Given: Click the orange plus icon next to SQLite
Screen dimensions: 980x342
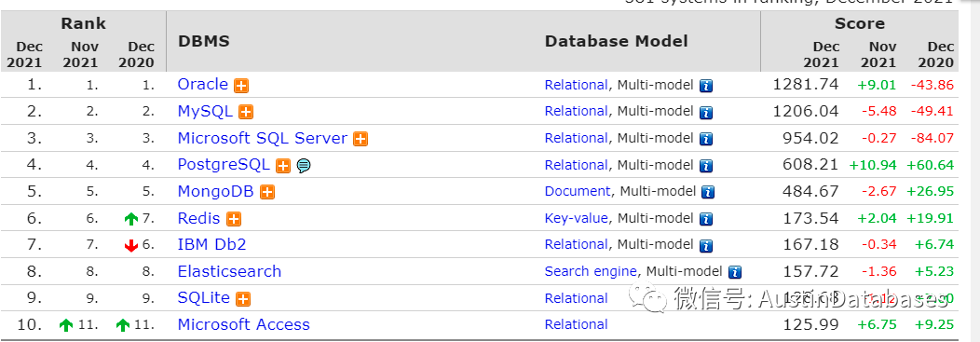Looking at the screenshot, I should click(x=243, y=299).
